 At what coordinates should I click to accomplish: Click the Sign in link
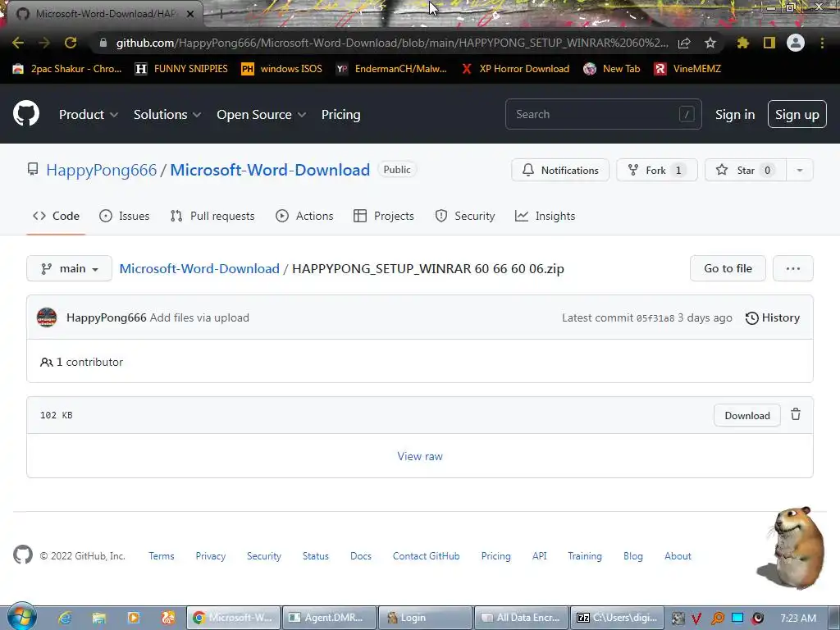(x=735, y=115)
